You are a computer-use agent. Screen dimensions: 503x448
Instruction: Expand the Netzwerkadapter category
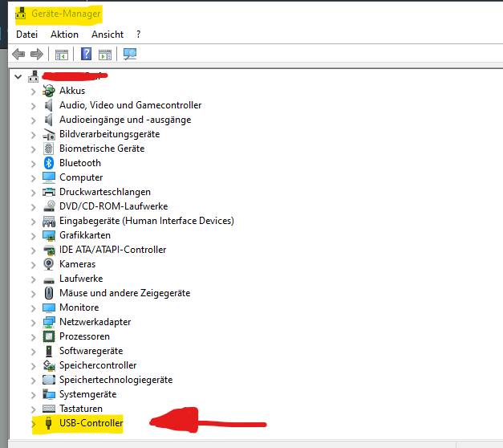pos(34,323)
